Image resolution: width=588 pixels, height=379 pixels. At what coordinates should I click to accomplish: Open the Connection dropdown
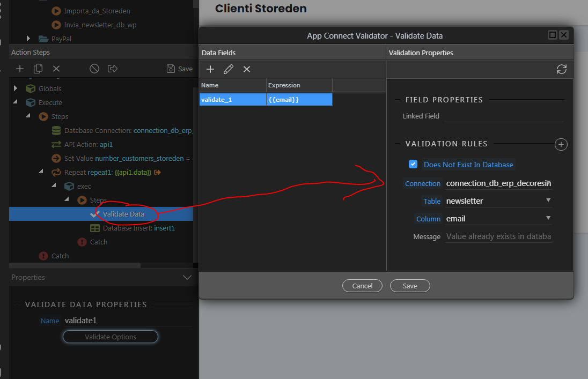(x=498, y=183)
